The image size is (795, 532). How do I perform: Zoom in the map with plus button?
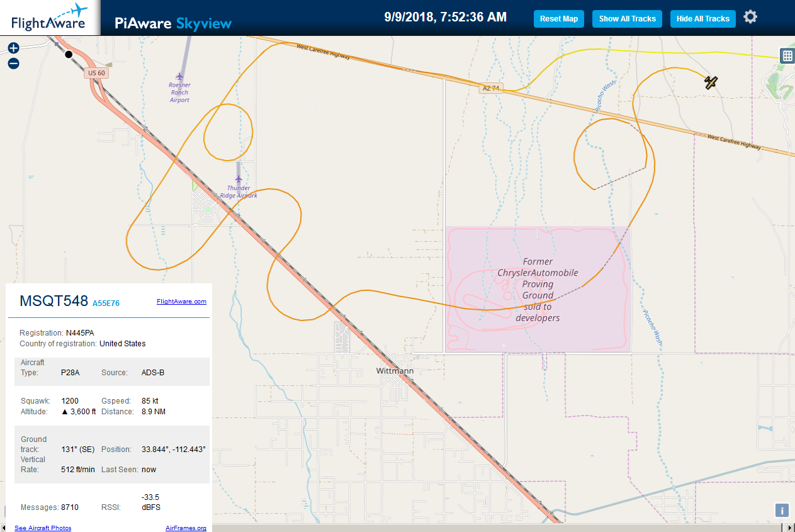(13, 48)
